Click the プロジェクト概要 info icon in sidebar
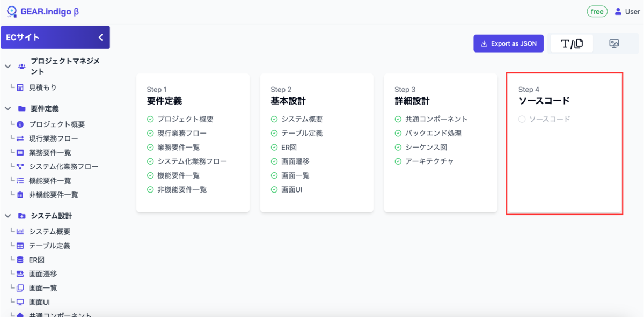This screenshot has width=644, height=317. point(20,124)
